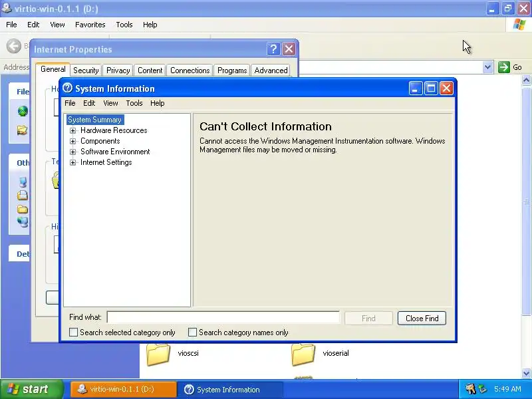532x399 pixels.
Task: Open the Explorer window Edit menu
Action: [x=33, y=25]
